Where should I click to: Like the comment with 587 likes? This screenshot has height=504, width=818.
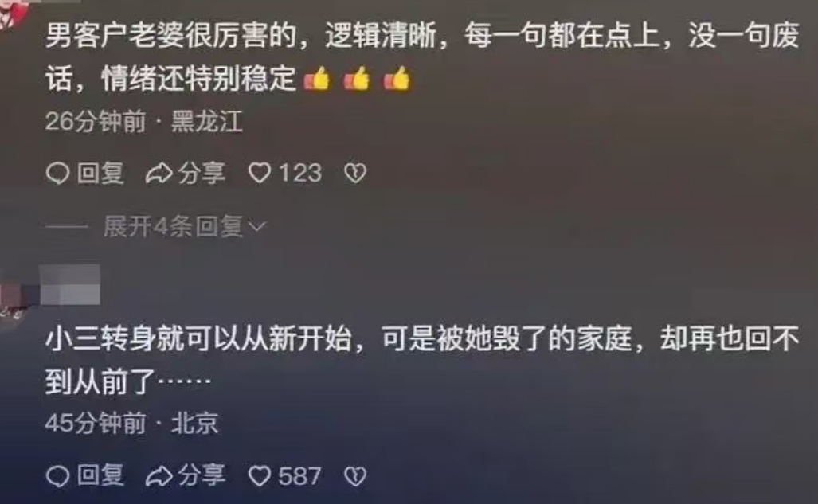[260, 476]
